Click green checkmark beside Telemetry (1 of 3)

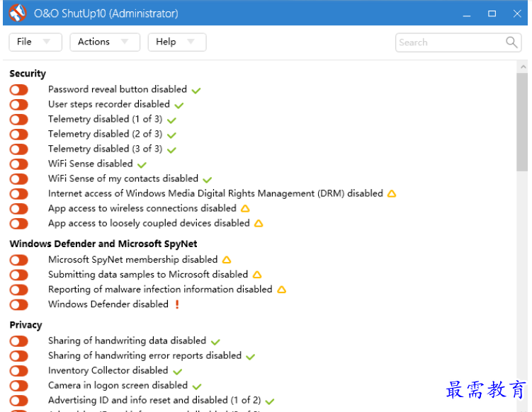171,120
